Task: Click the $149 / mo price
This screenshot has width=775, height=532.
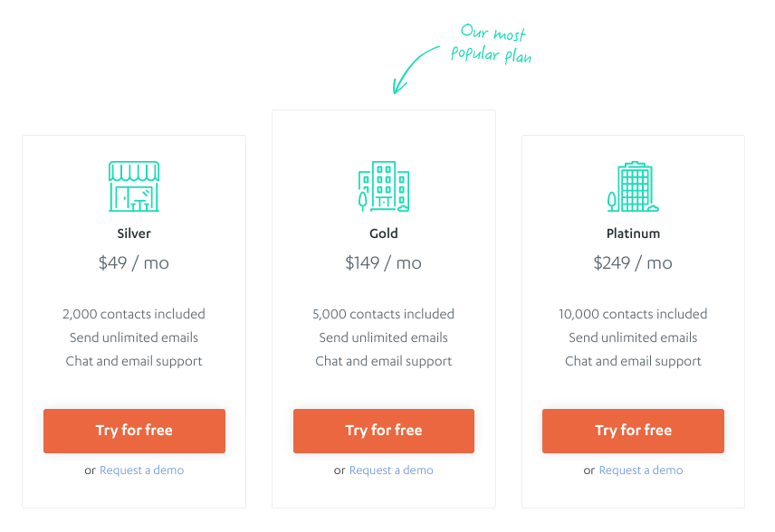Action: [384, 262]
